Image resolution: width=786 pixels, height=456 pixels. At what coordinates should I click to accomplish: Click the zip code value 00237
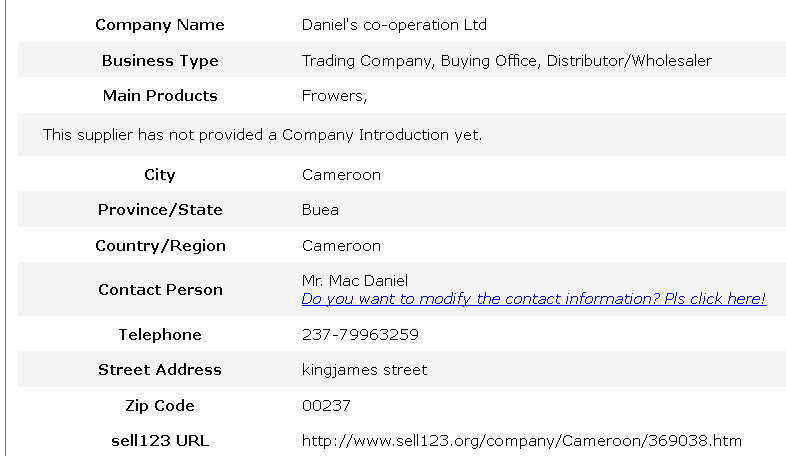tap(326, 406)
